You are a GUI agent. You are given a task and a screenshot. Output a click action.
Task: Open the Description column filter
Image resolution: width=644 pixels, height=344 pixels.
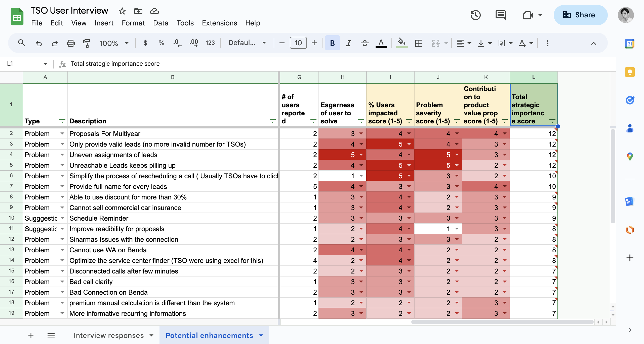[272, 121]
